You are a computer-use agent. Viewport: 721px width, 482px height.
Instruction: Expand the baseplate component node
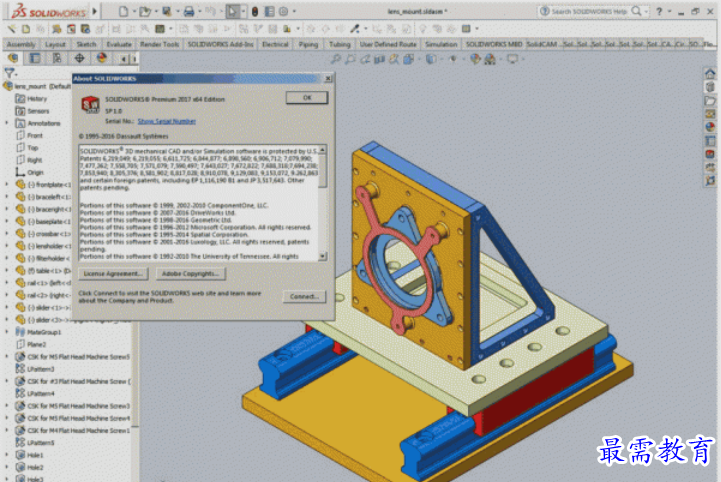pos(7,221)
